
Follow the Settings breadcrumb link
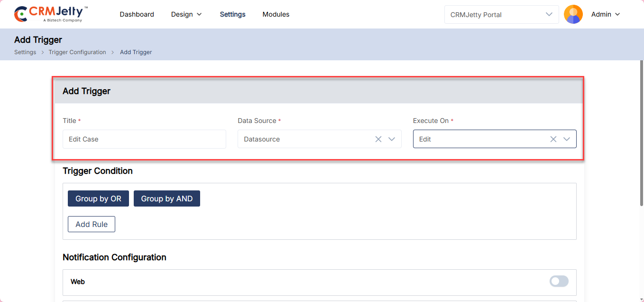pos(25,52)
